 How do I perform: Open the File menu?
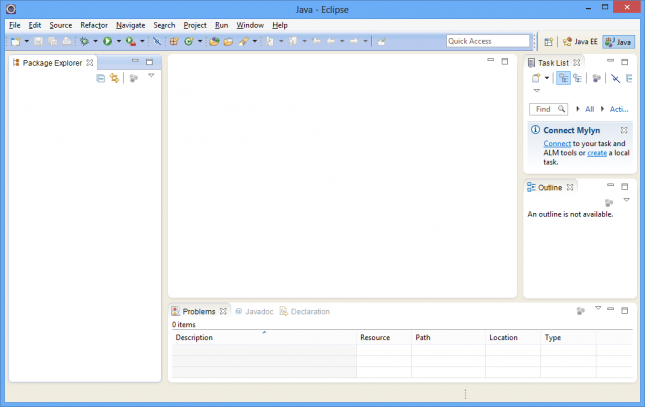click(x=14, y=25)
